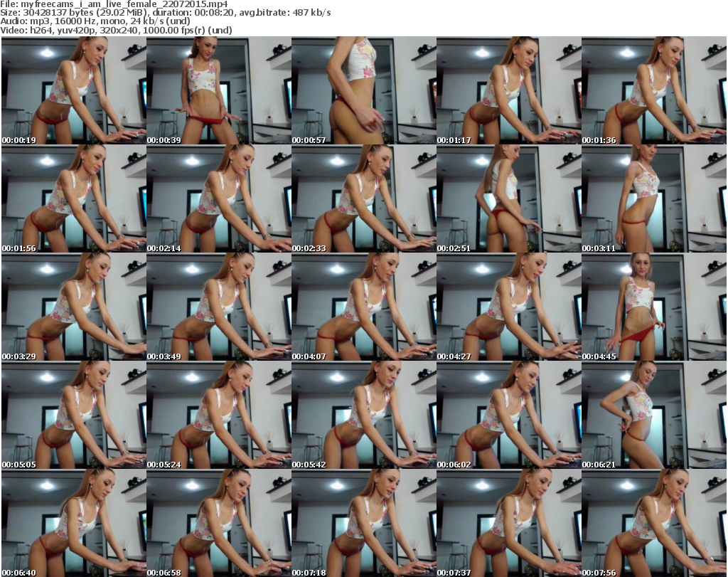Screen dimensions: 728x577
Task: Choose the frame marked 00:07:37
Action: click(509, 523)
